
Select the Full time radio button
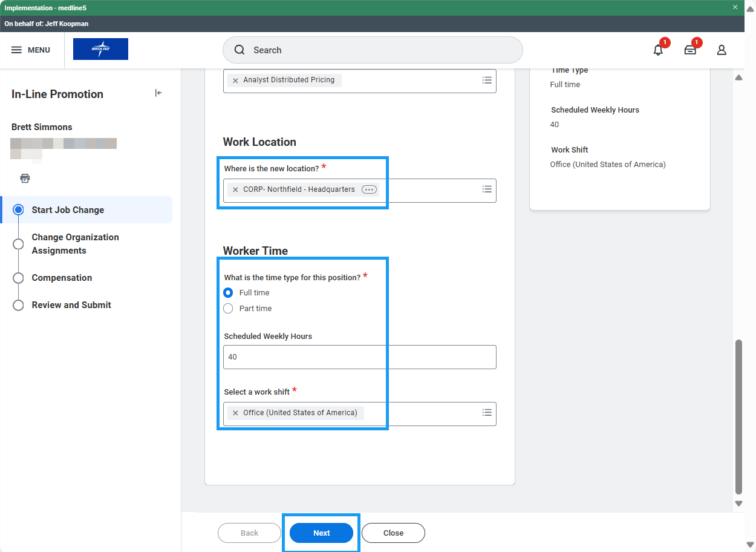click(228, 293)
